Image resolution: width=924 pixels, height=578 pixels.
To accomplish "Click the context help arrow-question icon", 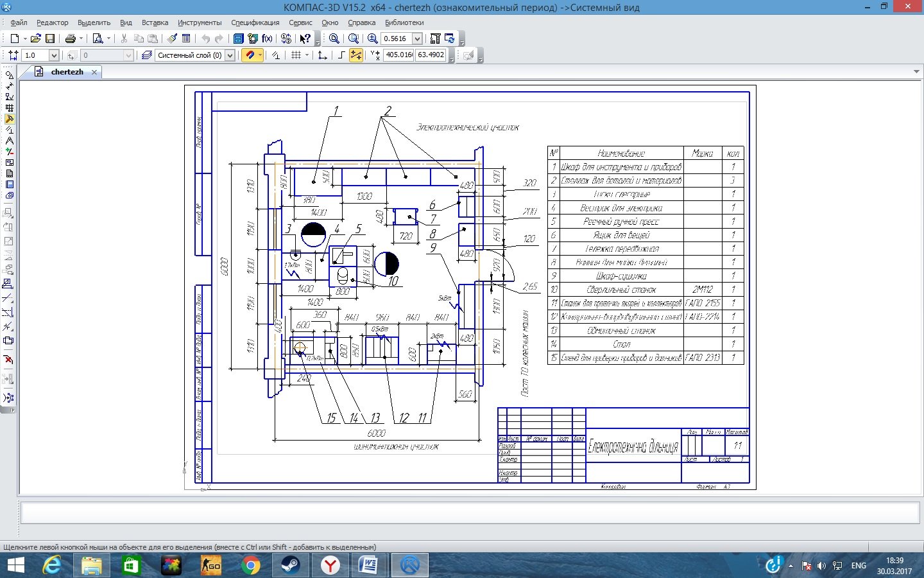I will (x=305, y=39).
